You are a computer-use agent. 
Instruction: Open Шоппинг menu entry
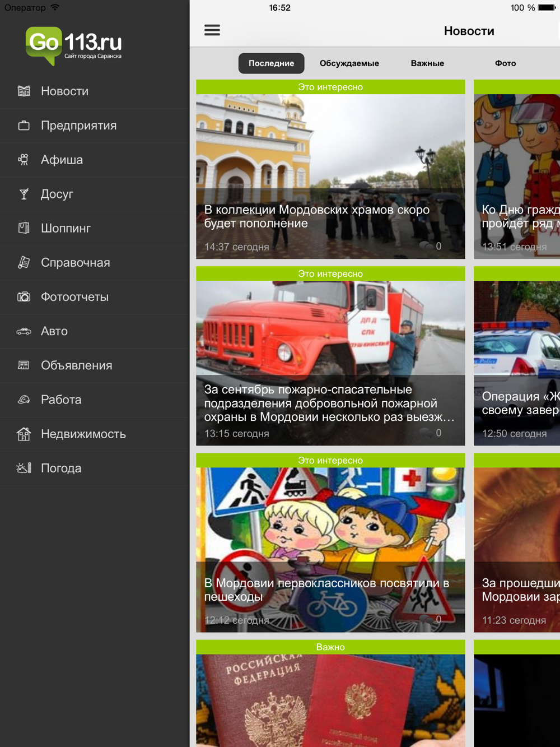95,228
